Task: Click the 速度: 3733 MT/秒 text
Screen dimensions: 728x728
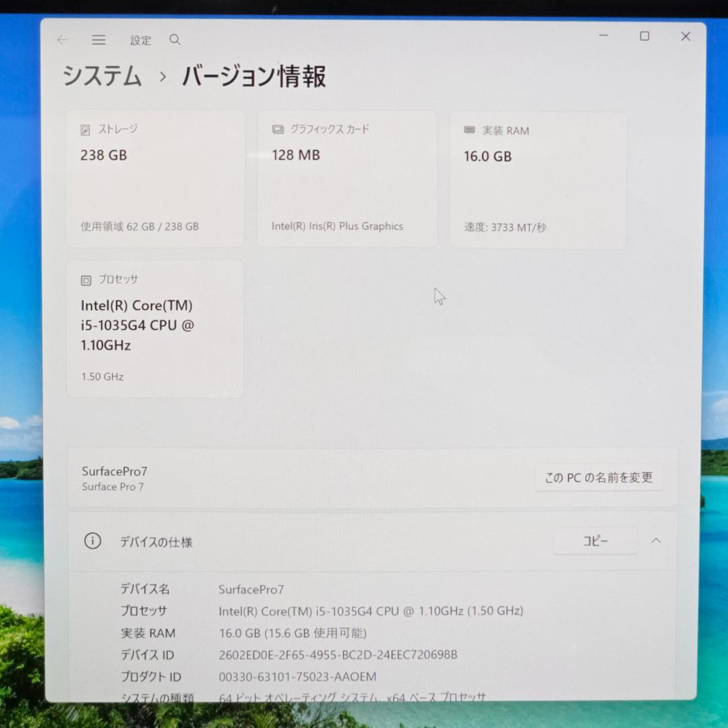Action: pyautogui.click(x=505, y=228)
